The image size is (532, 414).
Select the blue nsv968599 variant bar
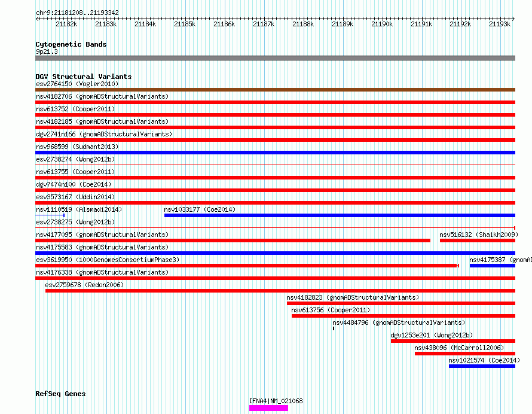275,153
